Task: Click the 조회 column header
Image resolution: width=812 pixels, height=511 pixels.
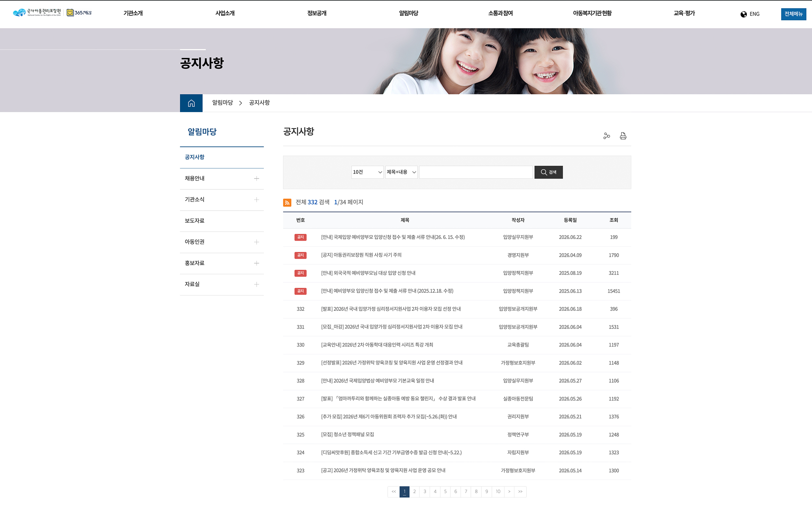Action: [x=614, y=220]
